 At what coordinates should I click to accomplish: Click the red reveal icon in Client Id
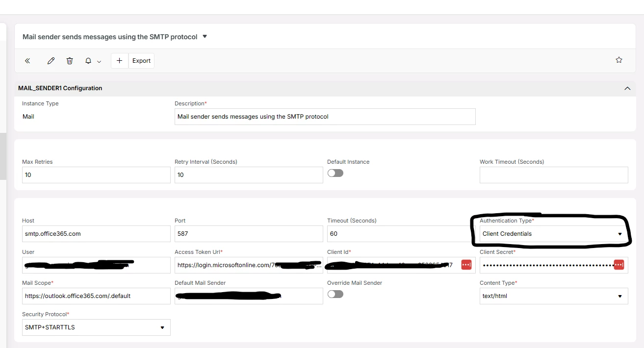tap(466, 265)
